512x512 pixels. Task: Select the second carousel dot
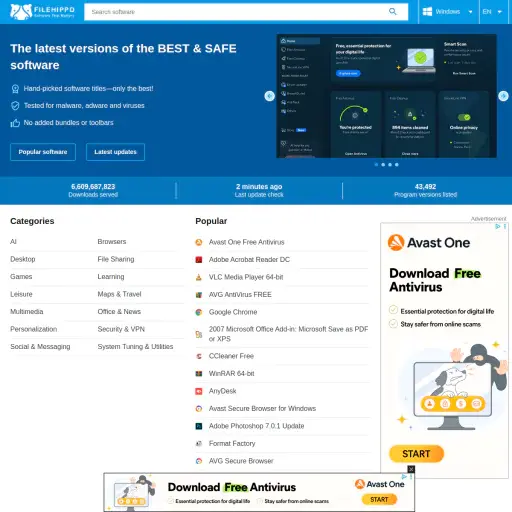383,165
